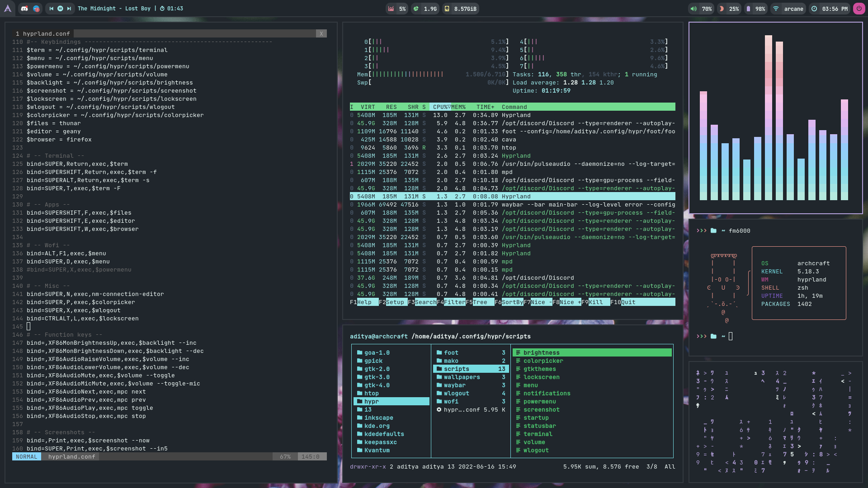Click the Command column header in htop
The width and height of the screenshot is (868, 488).
coord(514,107)
